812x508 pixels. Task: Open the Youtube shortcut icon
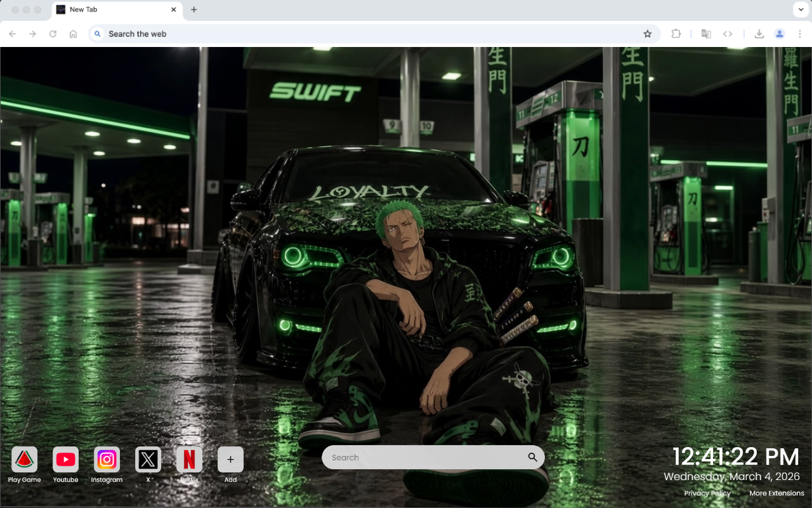(x=65, y=459)
